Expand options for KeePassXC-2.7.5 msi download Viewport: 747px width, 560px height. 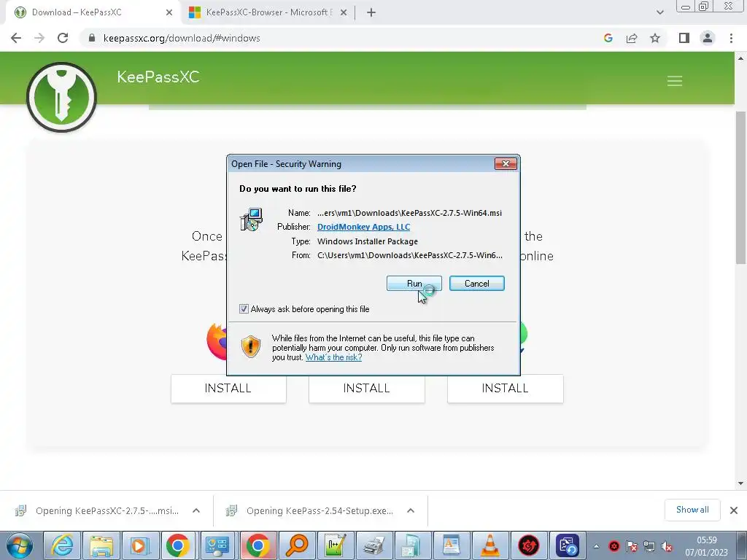(196, 510)
